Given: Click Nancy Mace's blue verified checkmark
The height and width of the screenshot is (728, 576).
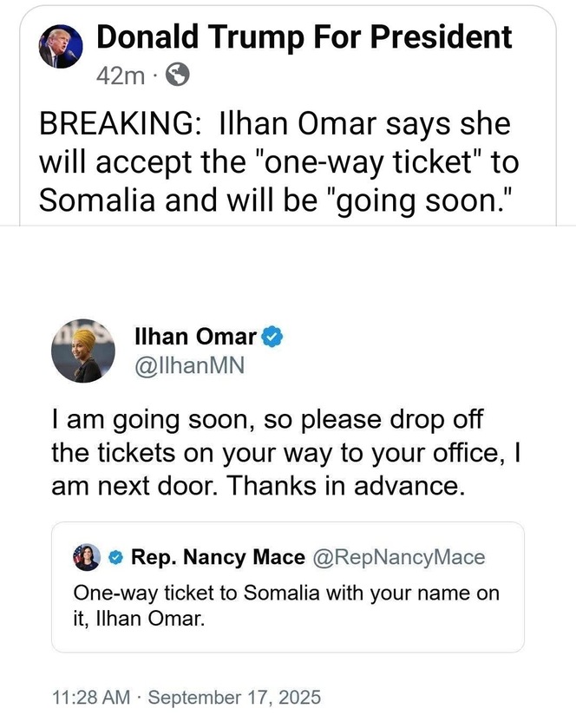Looking at the screenshot, I should (116, 557).
